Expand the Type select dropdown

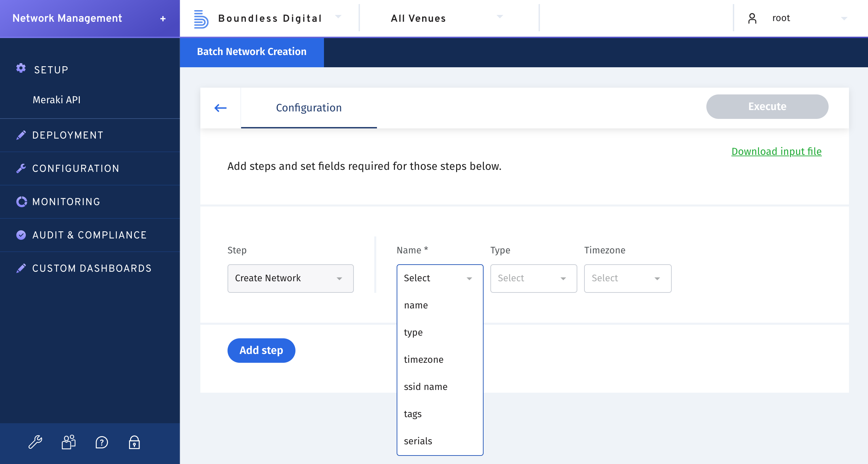point(533,278)
